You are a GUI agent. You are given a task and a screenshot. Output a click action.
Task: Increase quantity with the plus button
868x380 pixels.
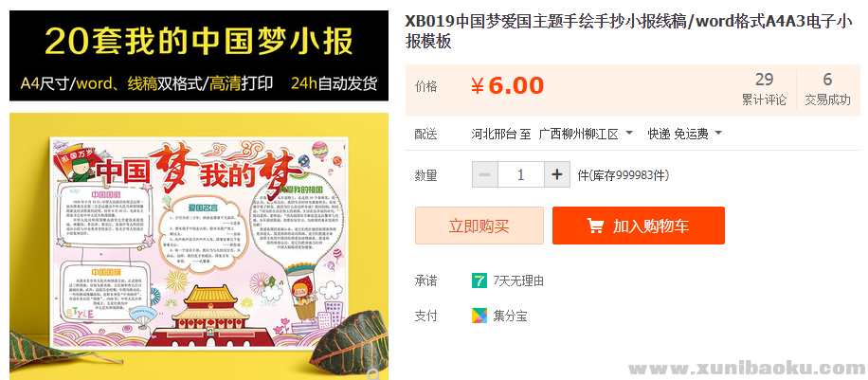coord(557,175)
